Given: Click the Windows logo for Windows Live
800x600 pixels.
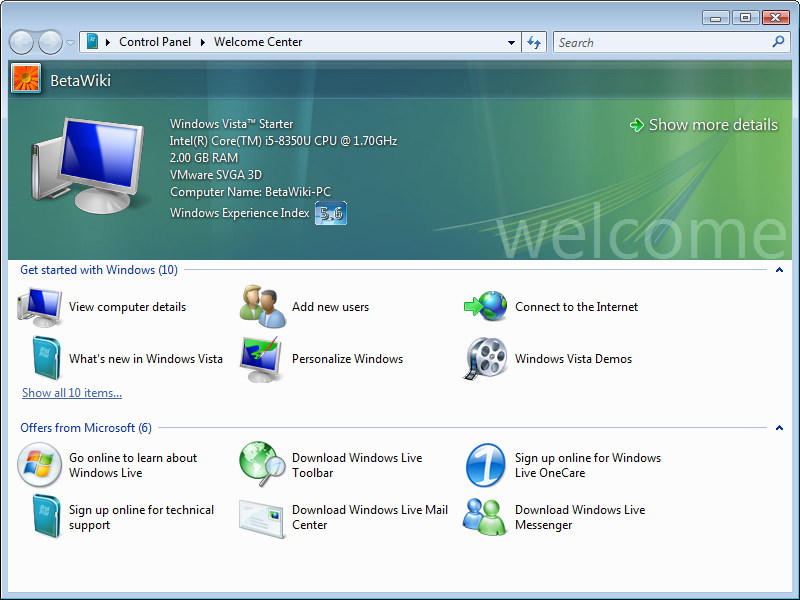Looking at the screenshot, I should click(x=40, y=465).
